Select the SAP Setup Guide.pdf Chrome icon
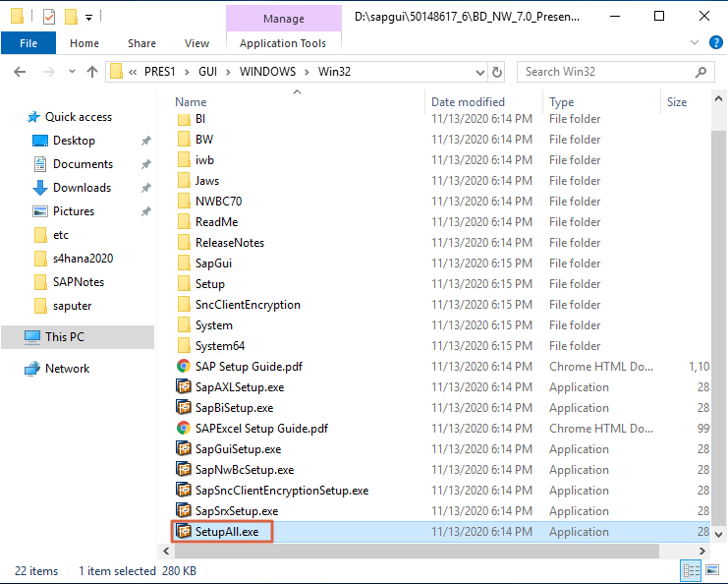728x584 pixels. click(x=184, y=366)
